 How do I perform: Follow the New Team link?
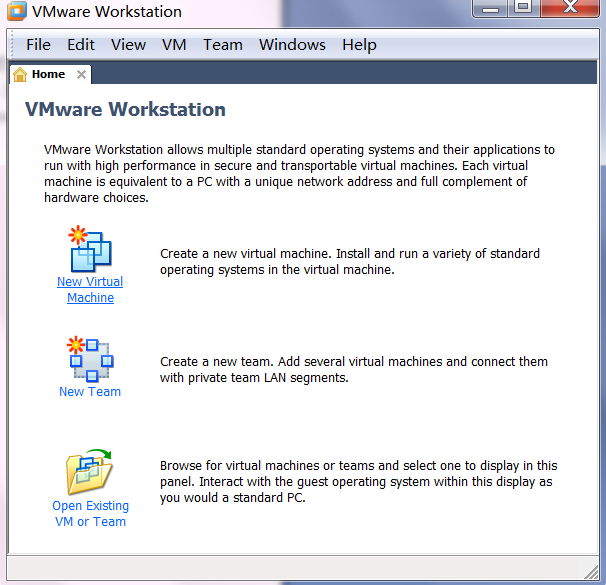pyautogui.click(x=90, y=391)
